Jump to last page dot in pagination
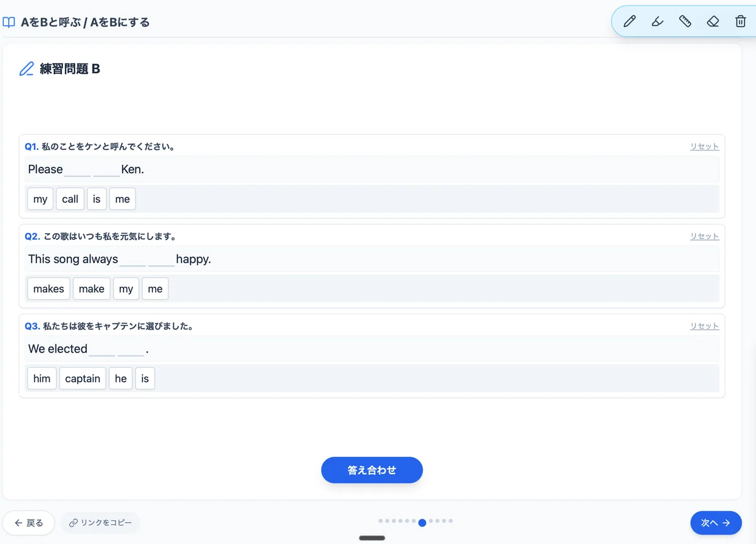 pos(450,521)
